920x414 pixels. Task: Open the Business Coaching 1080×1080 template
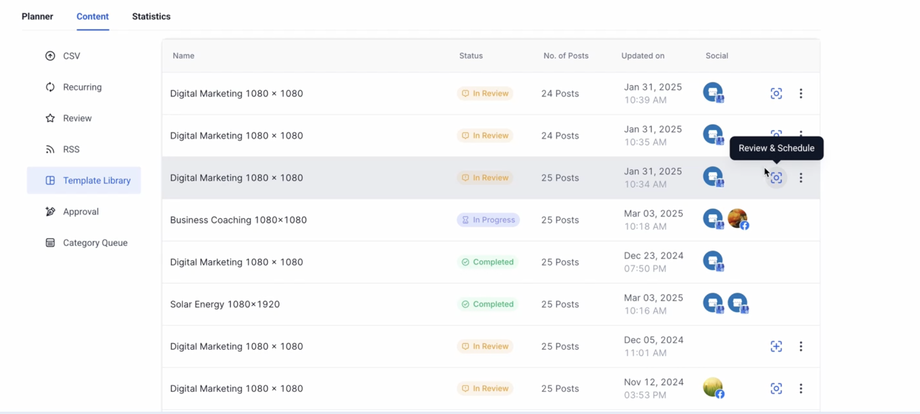[x=238, y=220]
